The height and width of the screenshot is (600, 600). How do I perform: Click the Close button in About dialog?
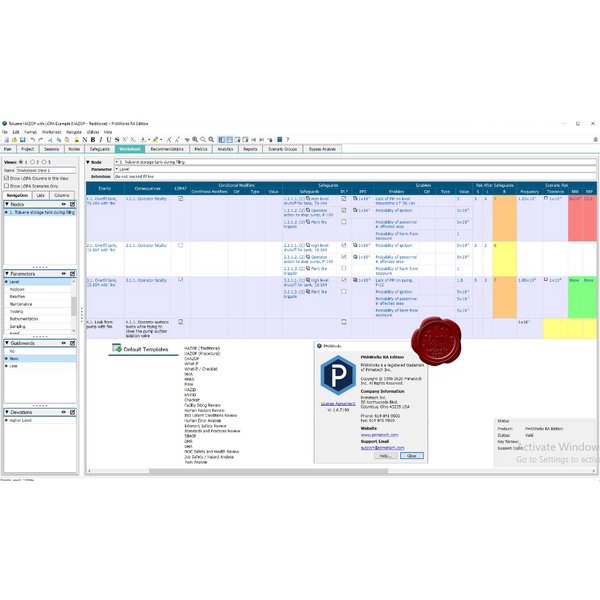[x=411, y=455]
